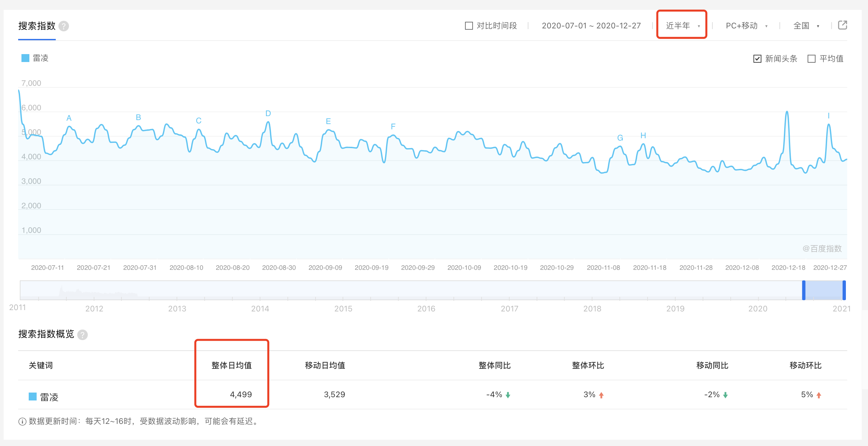The width and height of the screenshot is (868, 446).
Task: Click the export share icon
Action: click(x=842, y=25)
